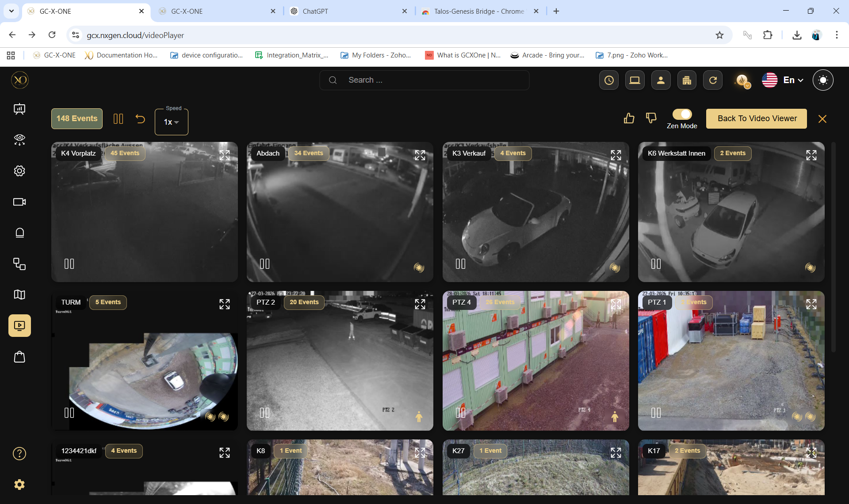
Task: Open the alarm bell icon in sidebar
Action: point(19,233)
